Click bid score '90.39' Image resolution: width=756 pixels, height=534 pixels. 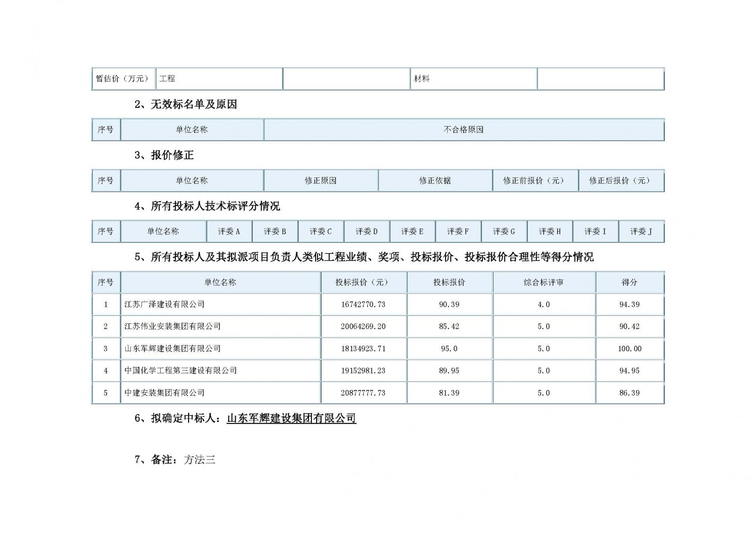tap(449, 305)
